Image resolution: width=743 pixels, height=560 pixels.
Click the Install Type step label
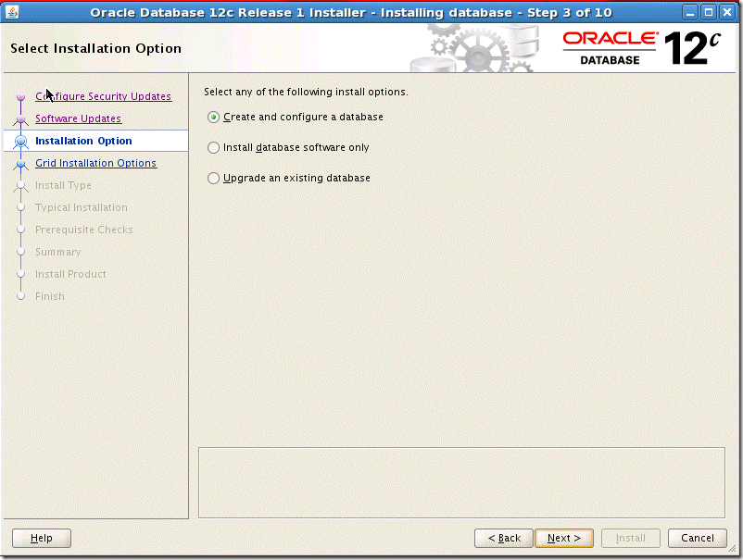pyautogui.click(x=63, y=185)
